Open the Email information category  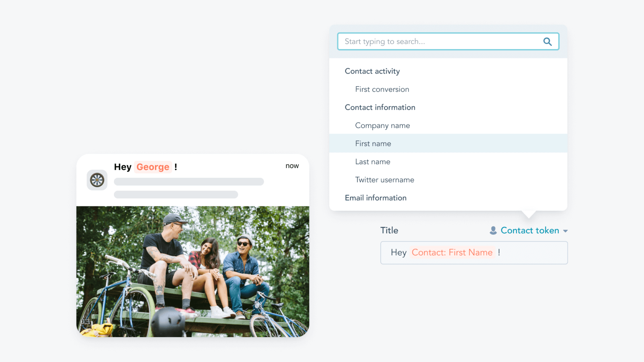pos(376,198)
